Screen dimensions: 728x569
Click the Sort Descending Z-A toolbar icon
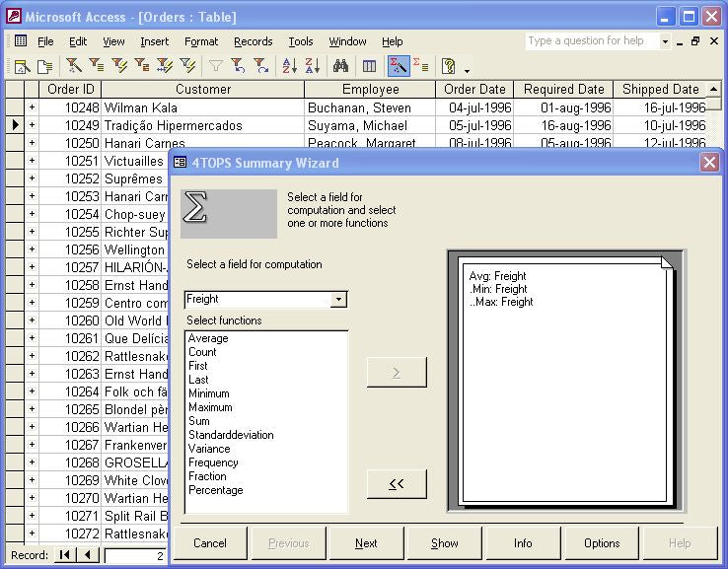pyautogui.click(x=312, y=66)
